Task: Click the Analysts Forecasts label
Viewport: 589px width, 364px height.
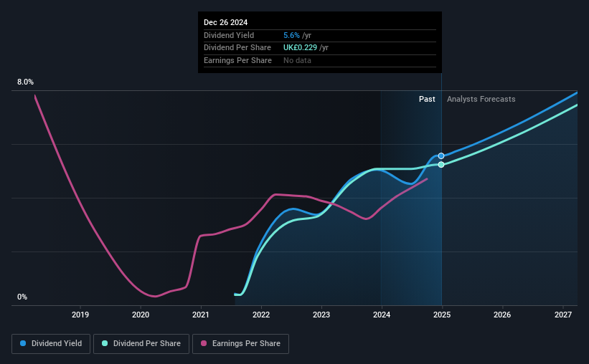Action: pos(481,99)
